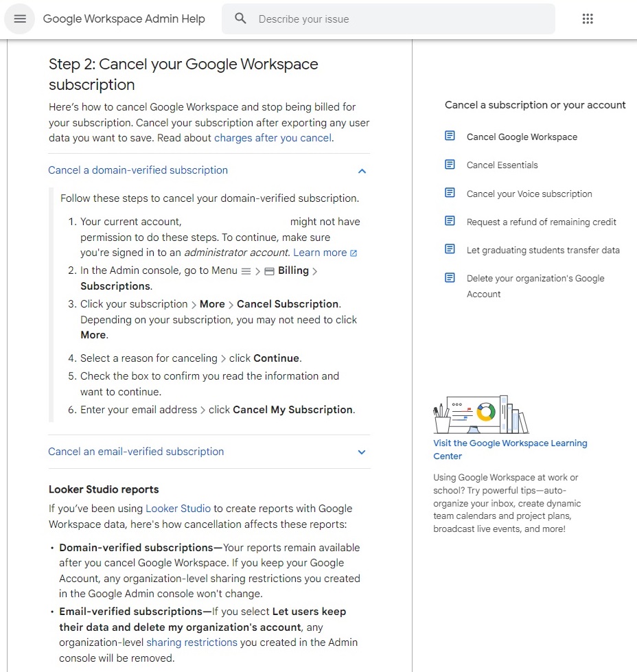Open the charges after you cancel link
The image size is (637, 672).
click(273, 138)
